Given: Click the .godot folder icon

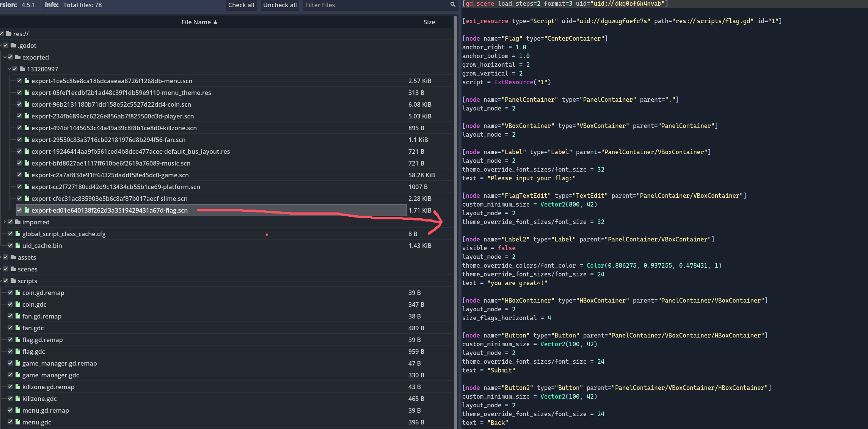Looking at the screenshot, I should 13,46.
